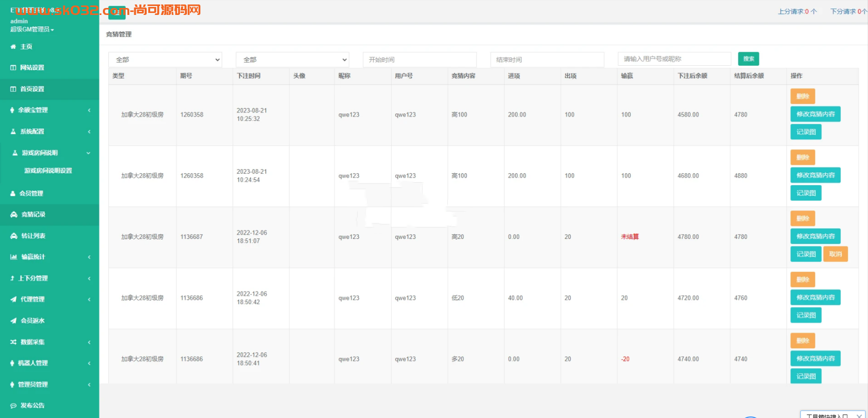Select the 网站设置 sidebar icon

click(x=13, y=68)
